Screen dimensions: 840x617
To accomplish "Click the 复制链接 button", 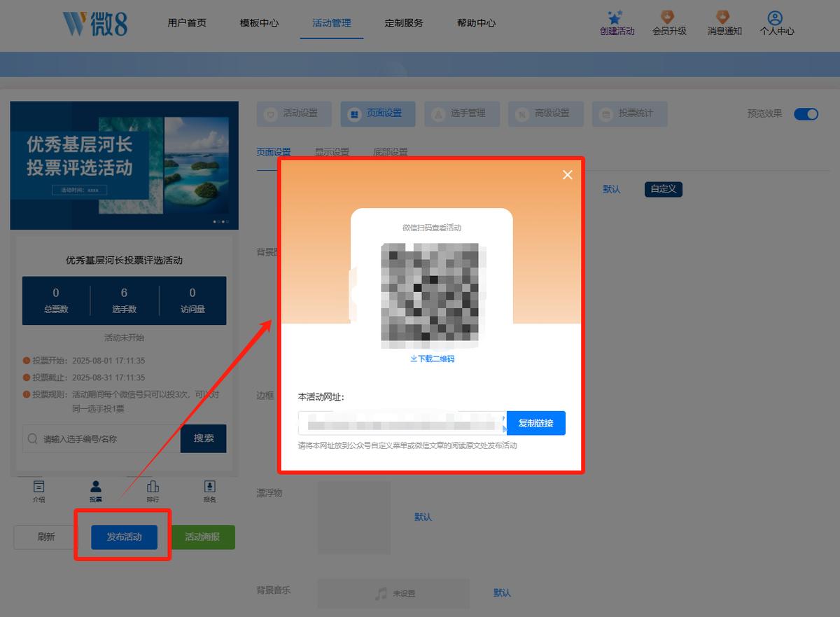I will (x=536, y=423).
